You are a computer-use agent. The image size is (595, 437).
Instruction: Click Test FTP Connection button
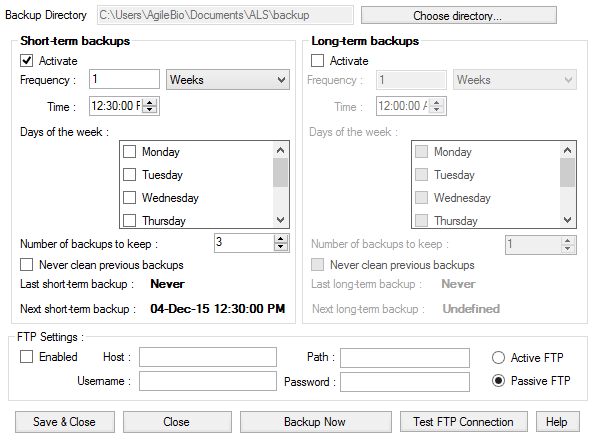point(464,422)
